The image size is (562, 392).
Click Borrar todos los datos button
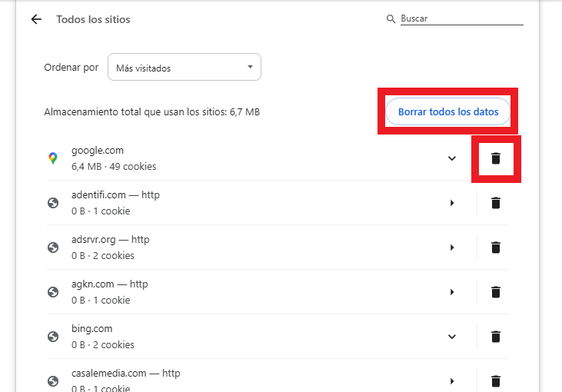[448, 111]
